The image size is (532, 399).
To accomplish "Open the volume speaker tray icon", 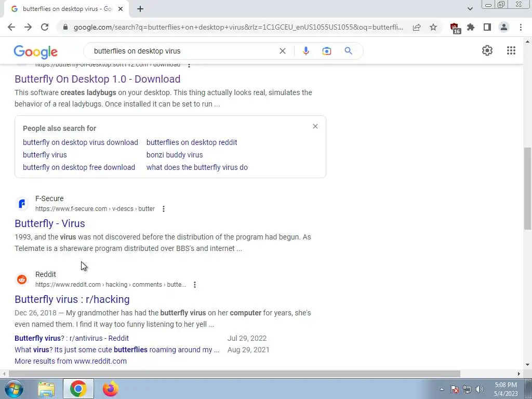I will [x=480, y=390].
